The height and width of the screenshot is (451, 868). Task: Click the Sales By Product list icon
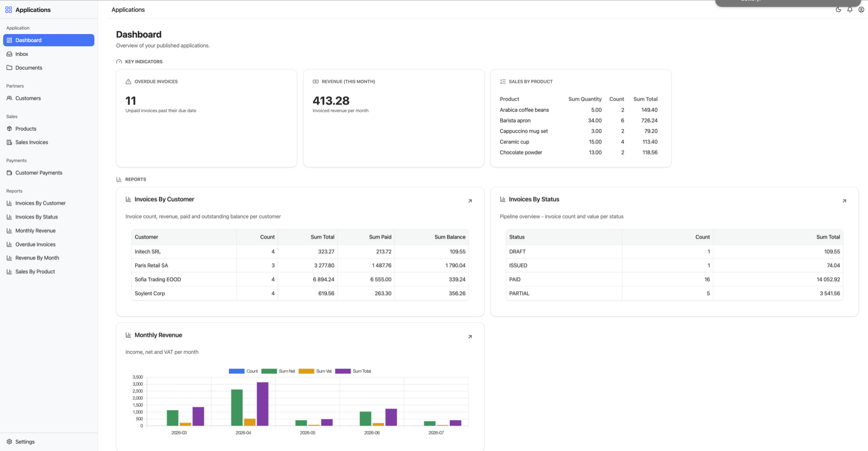[x=503, y=82]
